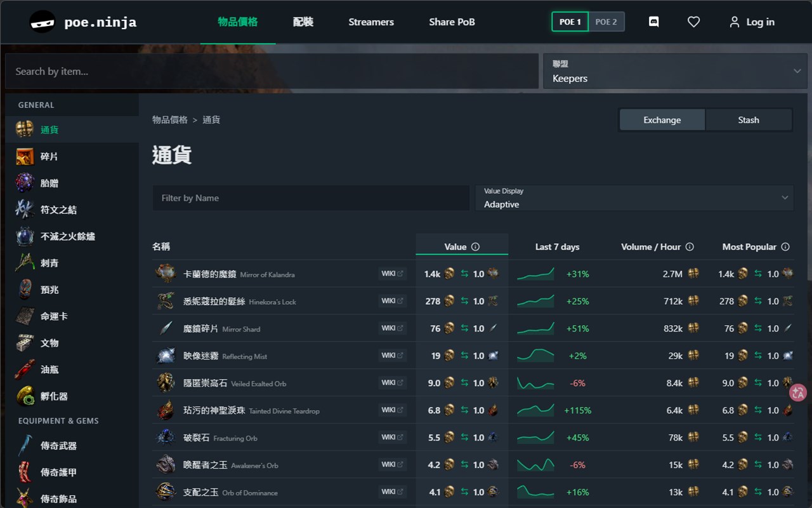This screenshot has height=508, width=812.
Task: Open WIKI link for Tainted Divine Teardrop
Action: 391,410
